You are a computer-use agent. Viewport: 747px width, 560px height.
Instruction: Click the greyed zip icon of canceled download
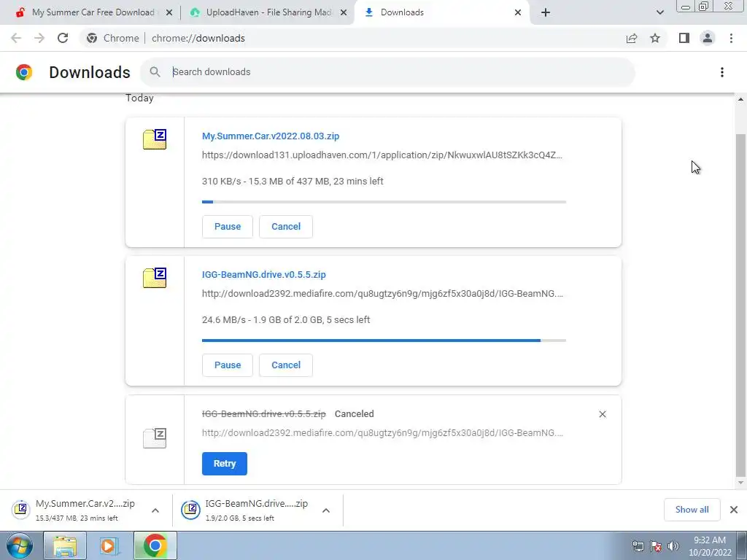(155, 437)
